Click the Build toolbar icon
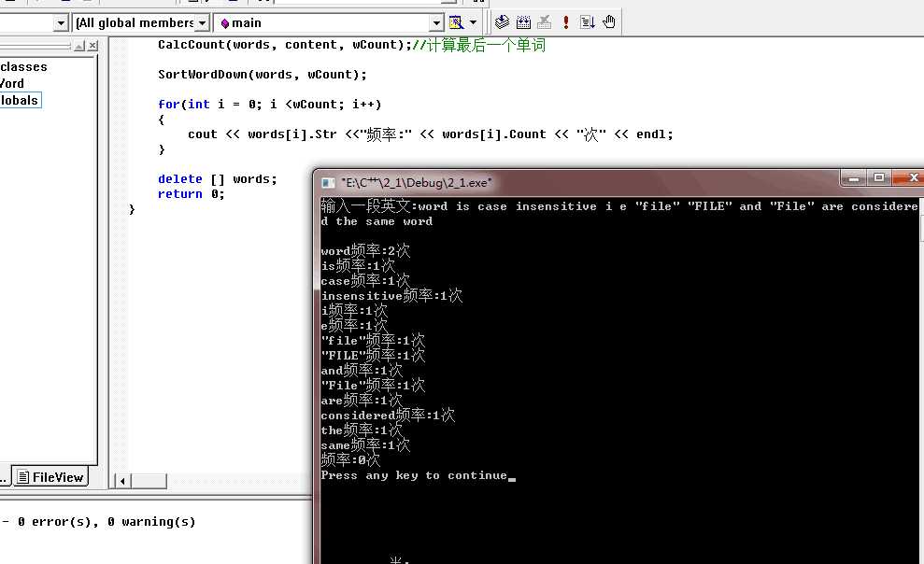The image size is (924, 564). (523, 22)
